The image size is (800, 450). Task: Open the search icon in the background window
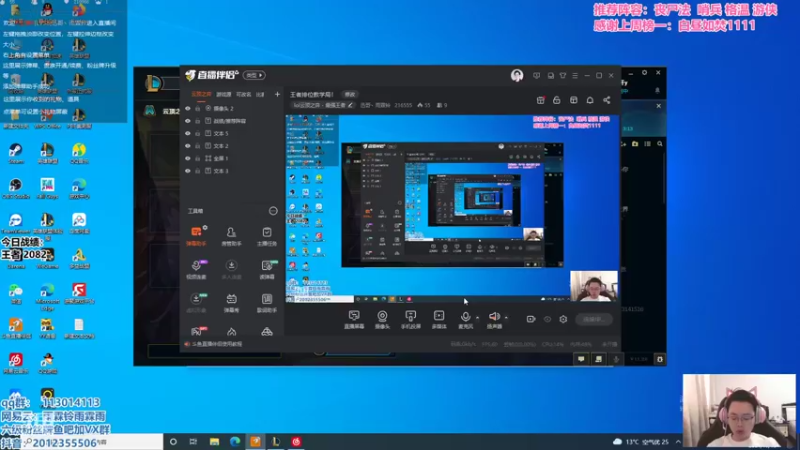pos(660,144)
